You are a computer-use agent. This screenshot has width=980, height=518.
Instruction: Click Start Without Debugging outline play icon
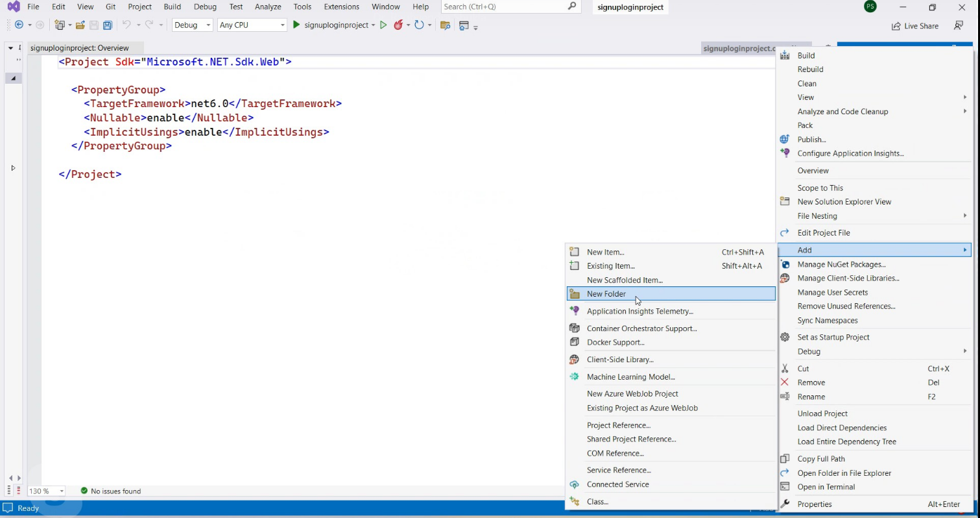pos(383,25)
